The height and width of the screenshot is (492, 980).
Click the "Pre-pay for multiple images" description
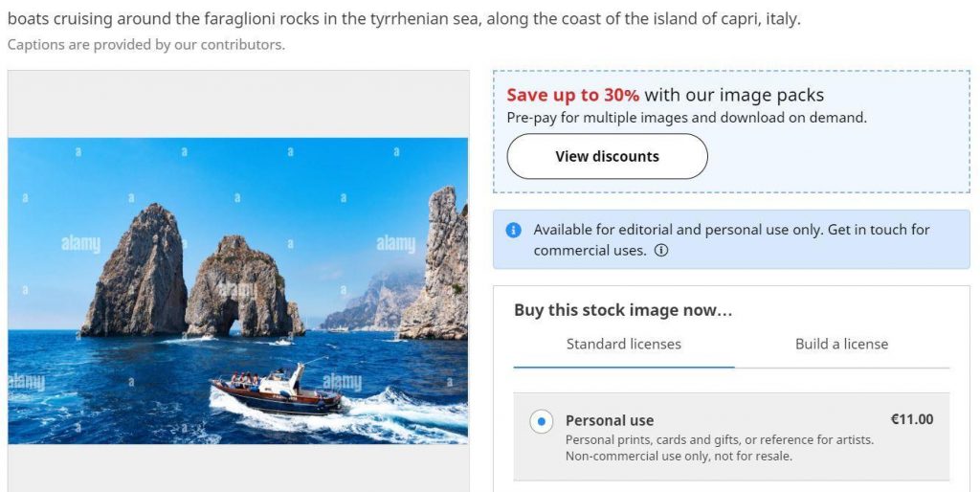685,118
